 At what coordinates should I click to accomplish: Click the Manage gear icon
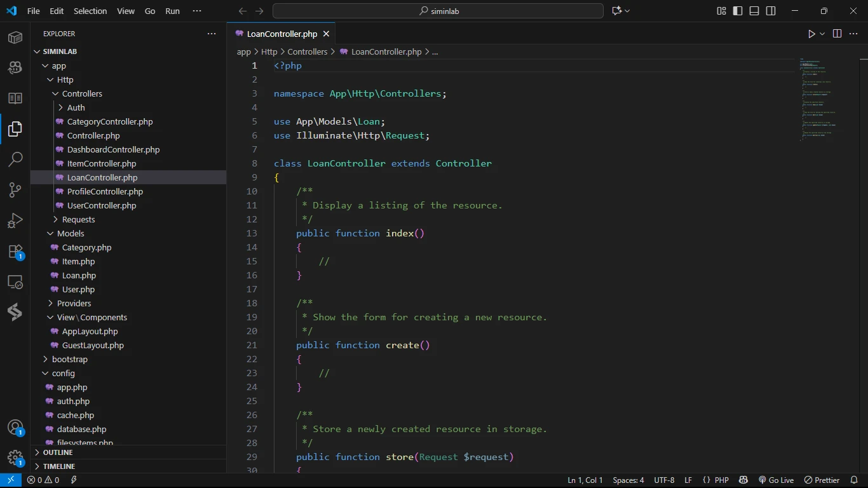[x=15, y=458]
